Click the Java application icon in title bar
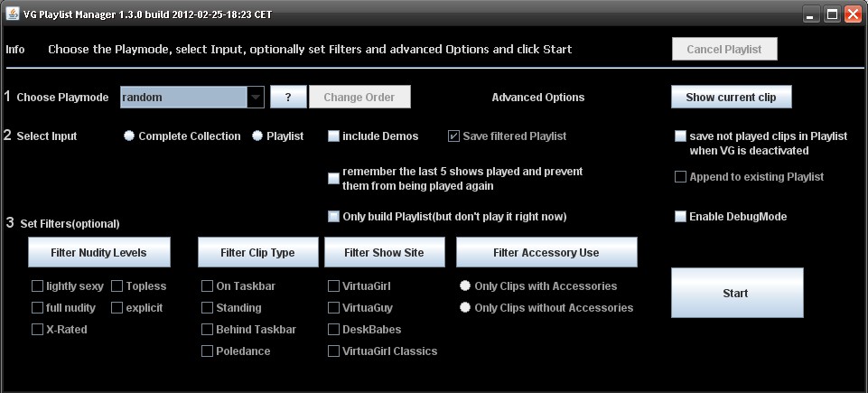Image resolution: width=868 pixels, height=393 pixels. [13, 14]
